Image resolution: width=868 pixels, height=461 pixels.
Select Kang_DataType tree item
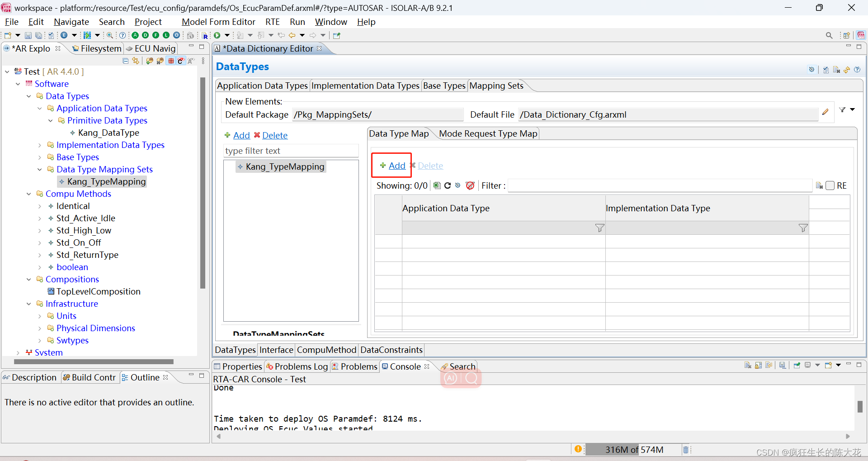(108, 133)
